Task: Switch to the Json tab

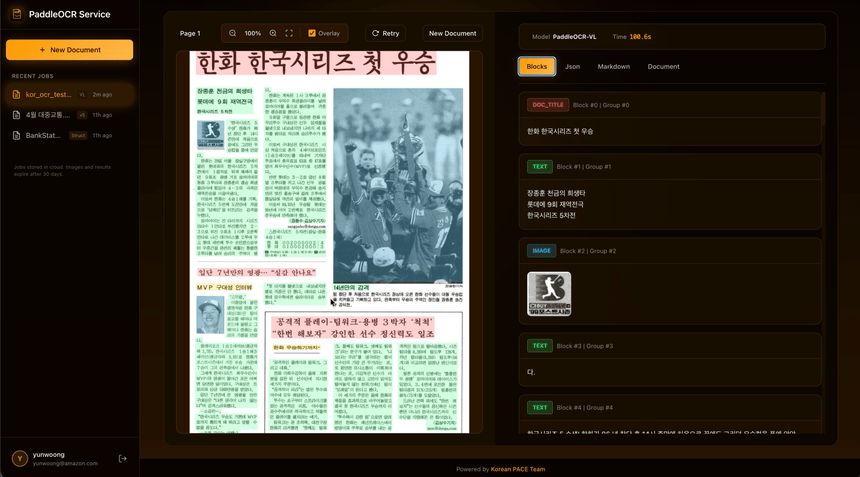Action: [573, 66]
